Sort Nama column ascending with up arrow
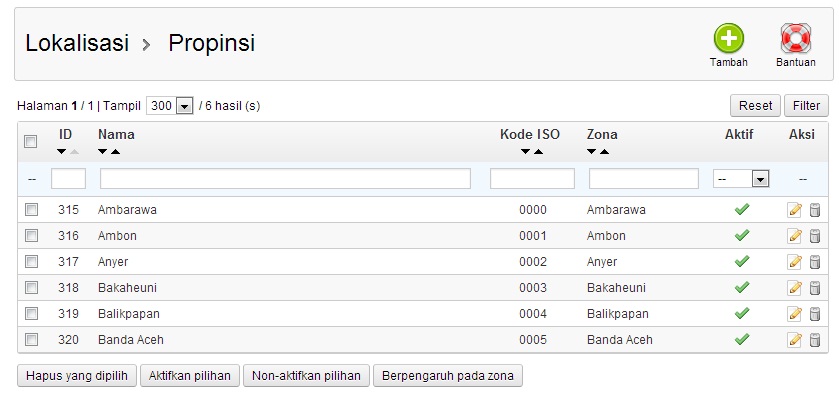 (116, 152)
